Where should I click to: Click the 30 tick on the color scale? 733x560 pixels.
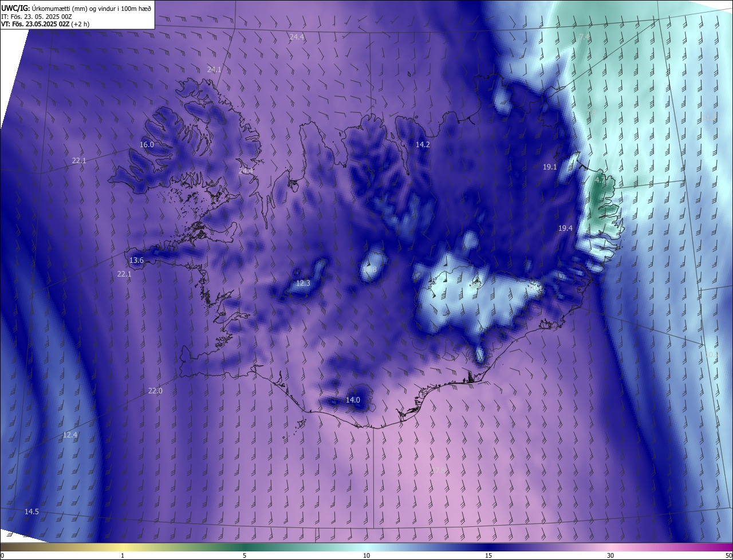point(610,556)
